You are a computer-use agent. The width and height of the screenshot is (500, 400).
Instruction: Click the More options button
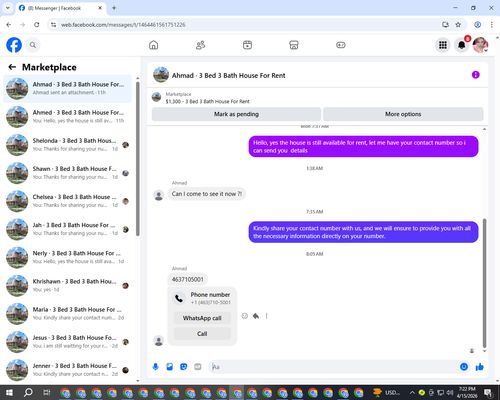[403, 114]
